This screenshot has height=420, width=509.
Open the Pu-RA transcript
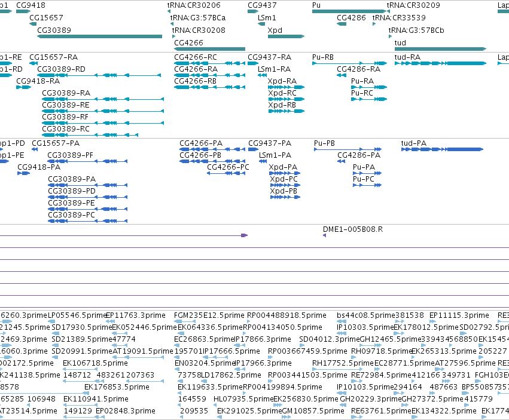coord(369,87)
